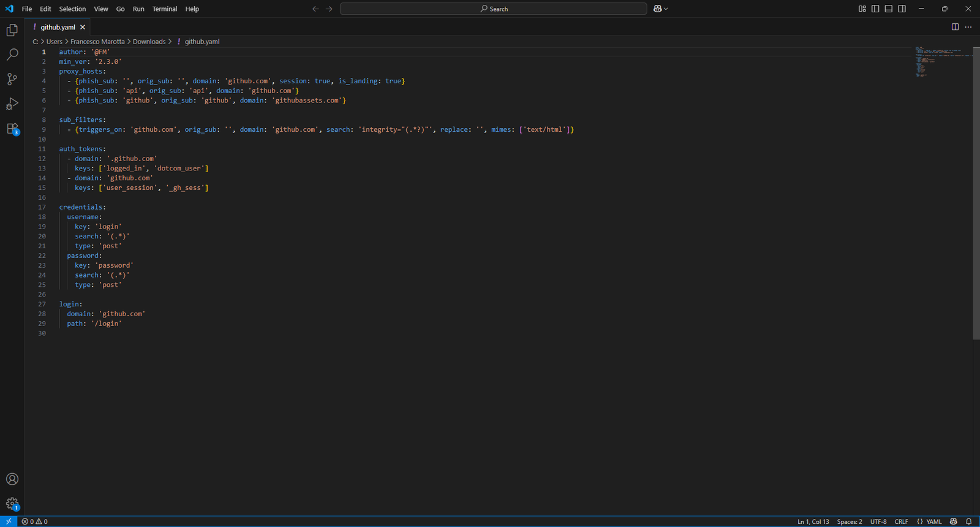
Task: Click the 'dotcom_user' string
Action: coord(179,169)
